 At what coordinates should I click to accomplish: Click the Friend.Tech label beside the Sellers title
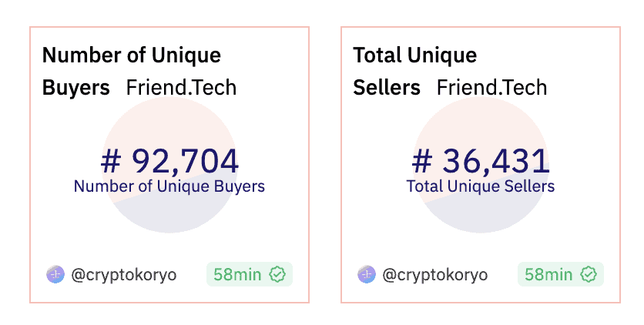pyautogui.click(x=491, y=88)
